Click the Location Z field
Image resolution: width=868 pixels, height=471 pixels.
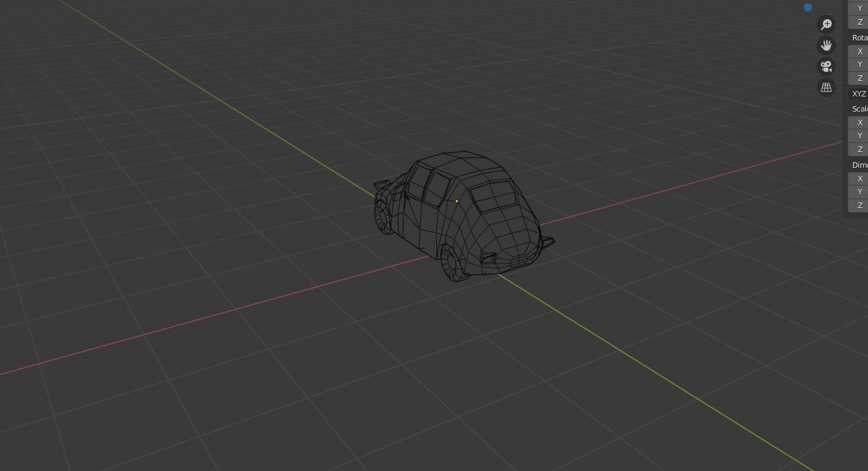coord(858,22)
